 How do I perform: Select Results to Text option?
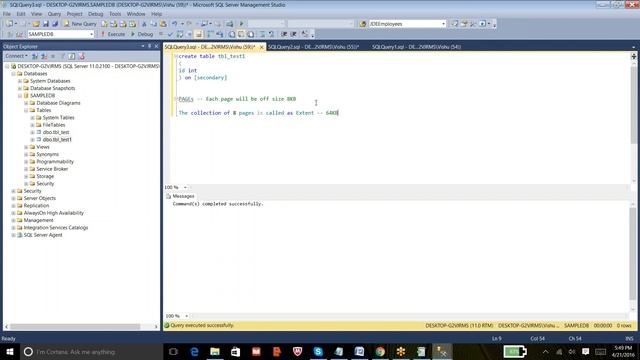(232, 34)
